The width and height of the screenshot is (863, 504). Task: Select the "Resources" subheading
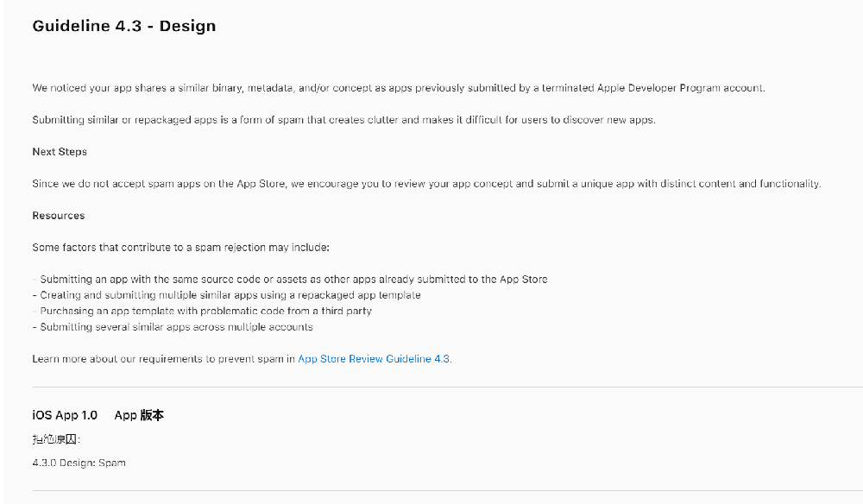(x=59, y=216)
